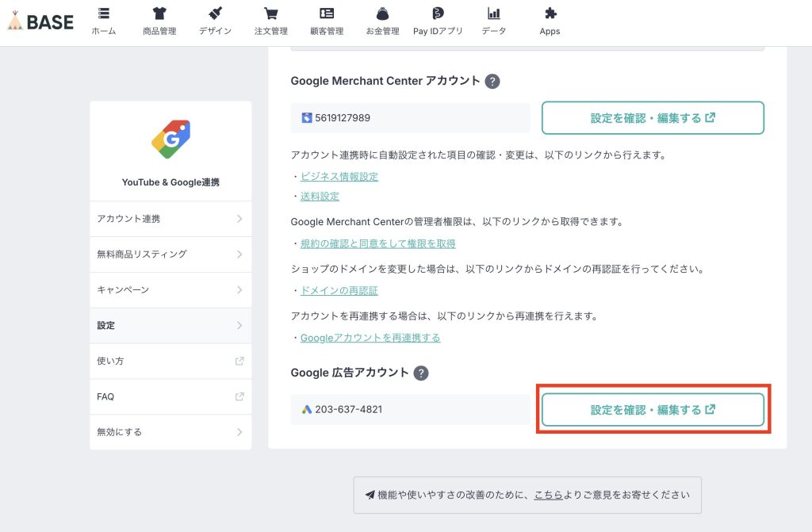
Task: Click YouTube & Google連携 title text
Action: coord(171,182)
